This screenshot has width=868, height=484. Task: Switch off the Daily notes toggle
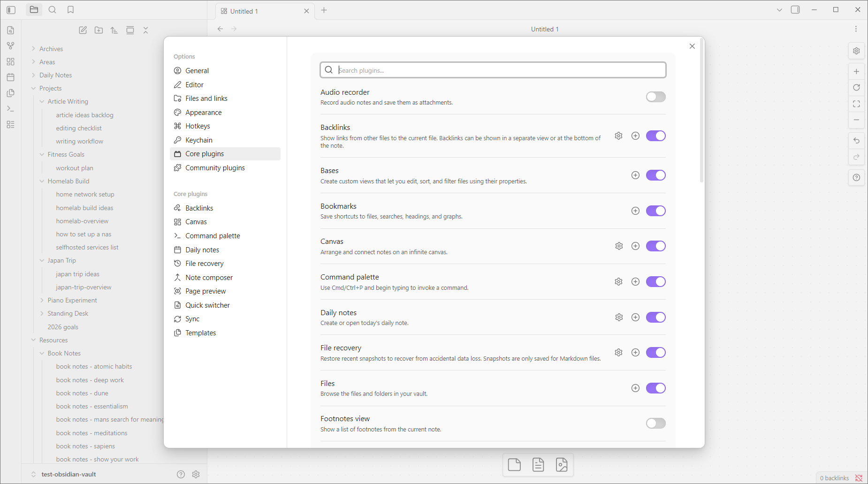(x=655, y=318)
